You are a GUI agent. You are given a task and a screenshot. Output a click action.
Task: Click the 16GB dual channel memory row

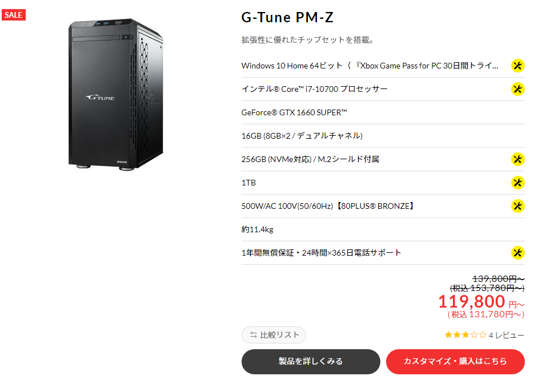(383, 136)
